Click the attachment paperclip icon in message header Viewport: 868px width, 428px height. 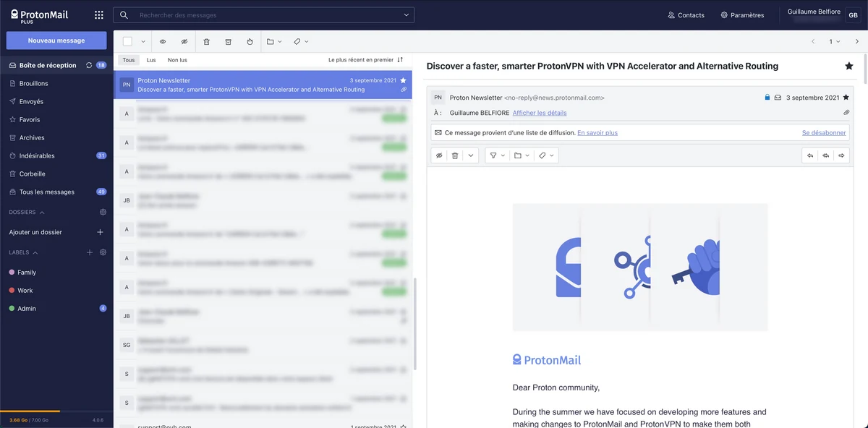click(846, 113)
